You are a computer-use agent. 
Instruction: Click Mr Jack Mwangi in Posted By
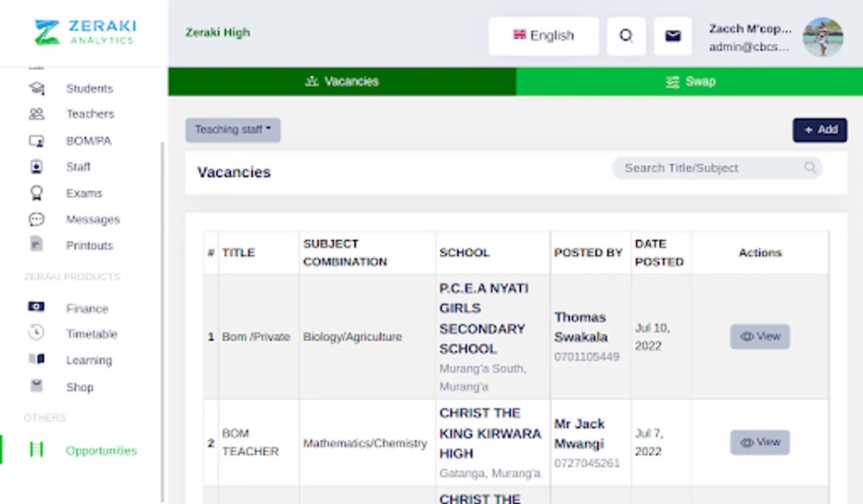[580, 433]
